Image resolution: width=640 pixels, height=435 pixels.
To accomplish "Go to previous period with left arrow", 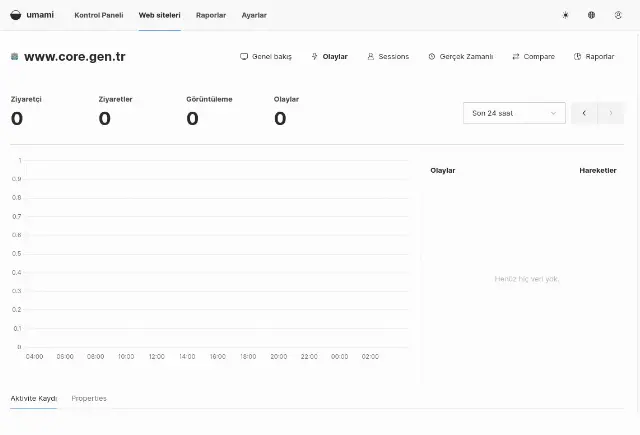I will [584, 113].
